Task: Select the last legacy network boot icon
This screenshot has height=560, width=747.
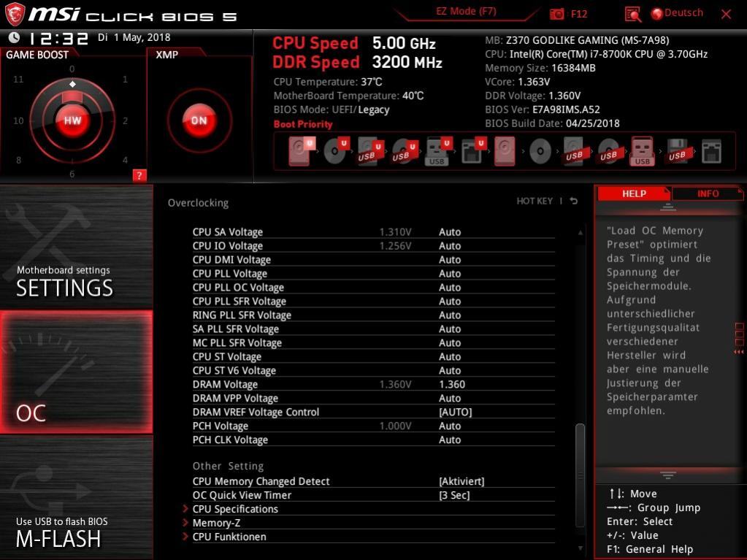Action: 711,151
